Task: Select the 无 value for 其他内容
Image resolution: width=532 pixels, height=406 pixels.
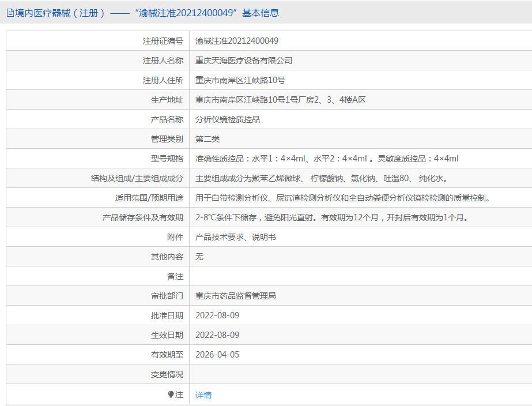Action: pyautogui.click(x=199, y=257)
